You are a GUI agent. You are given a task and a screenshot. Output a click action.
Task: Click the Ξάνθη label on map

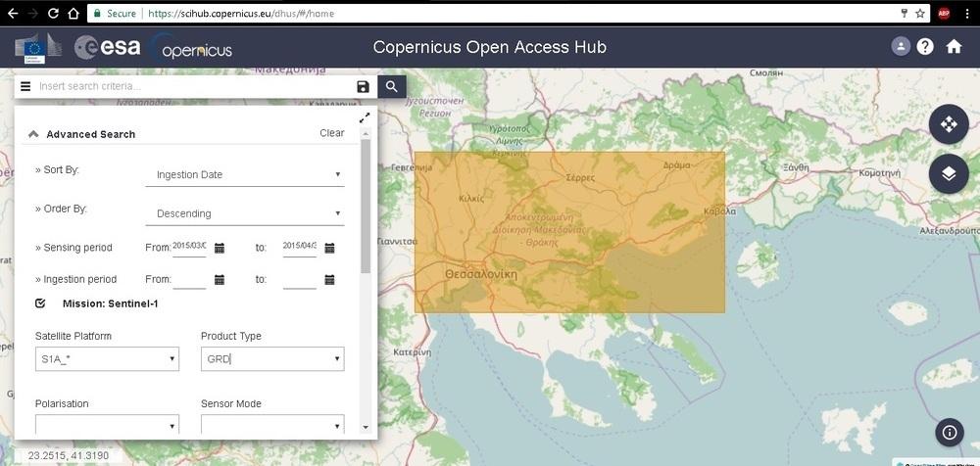pyautogui.click(x=796, y=167)
